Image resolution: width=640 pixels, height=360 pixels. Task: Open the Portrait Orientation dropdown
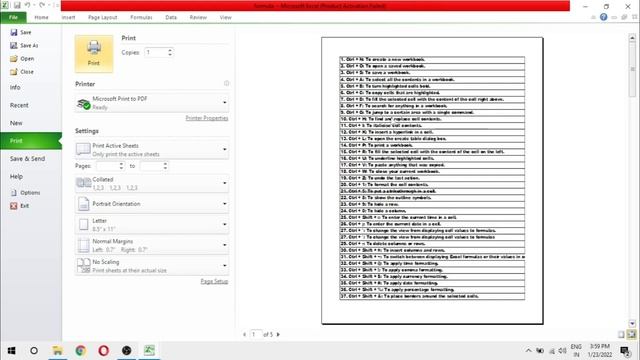[152, 204]
